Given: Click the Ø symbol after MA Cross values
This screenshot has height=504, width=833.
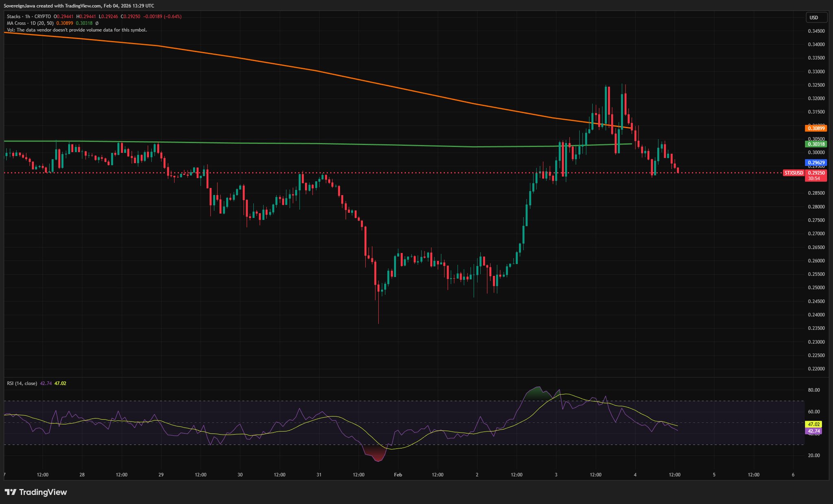Looking at the screenshot, I should click(97, 23).
